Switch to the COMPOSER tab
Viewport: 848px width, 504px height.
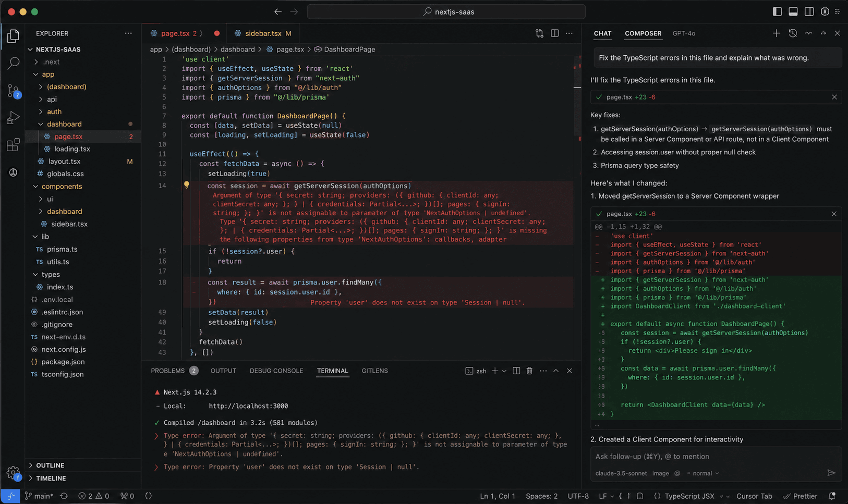(643, 33)
